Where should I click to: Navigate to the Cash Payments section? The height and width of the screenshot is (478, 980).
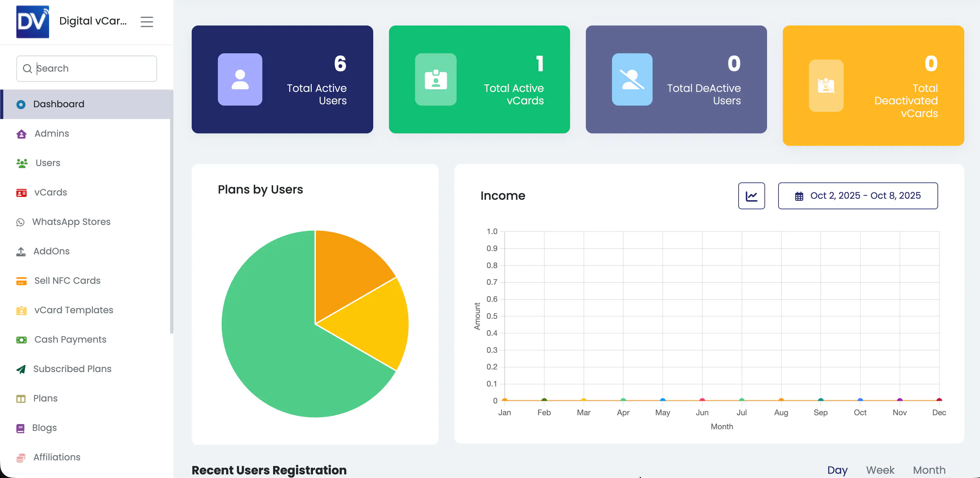pos(70,339)
